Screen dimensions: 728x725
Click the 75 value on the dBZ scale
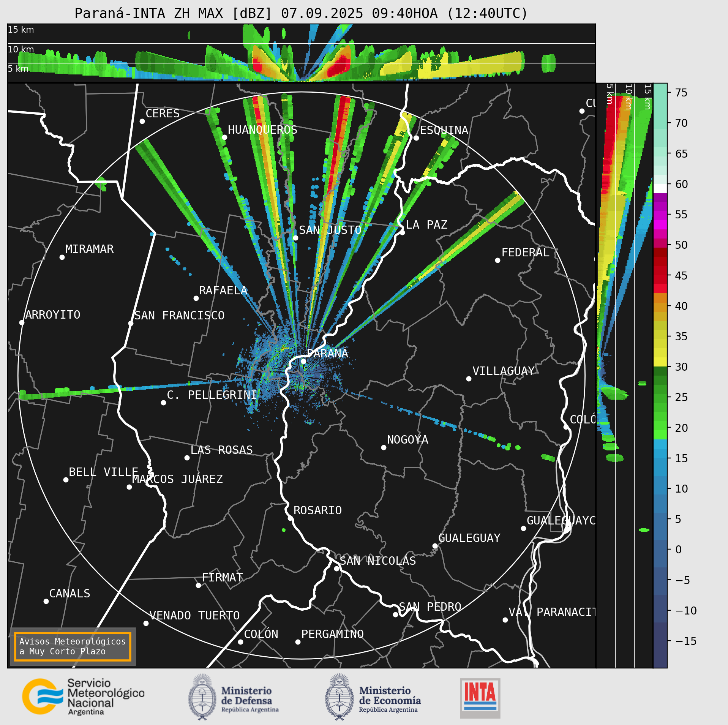point(681,92)
